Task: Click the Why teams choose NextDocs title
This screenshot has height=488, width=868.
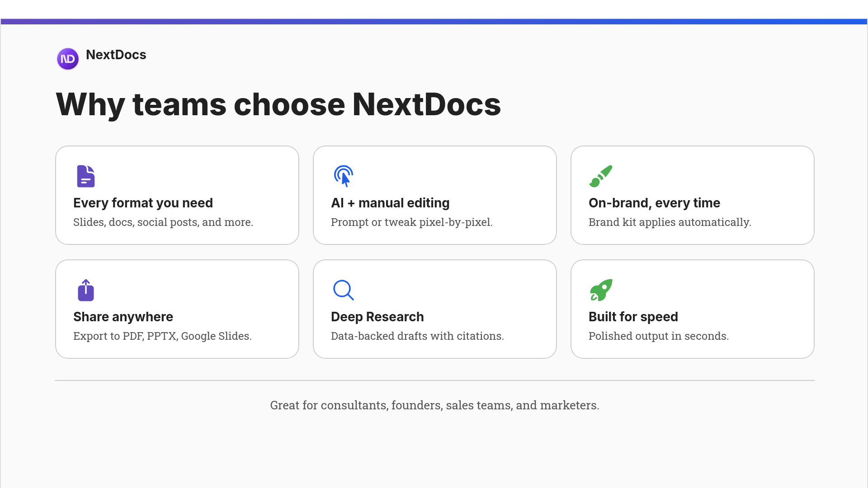Action: tap(278, 104)
